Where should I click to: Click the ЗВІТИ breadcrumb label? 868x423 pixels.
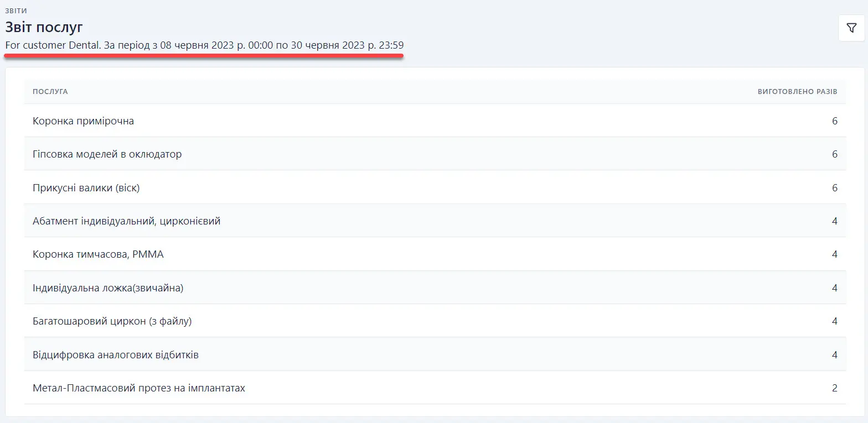point(17,11)
